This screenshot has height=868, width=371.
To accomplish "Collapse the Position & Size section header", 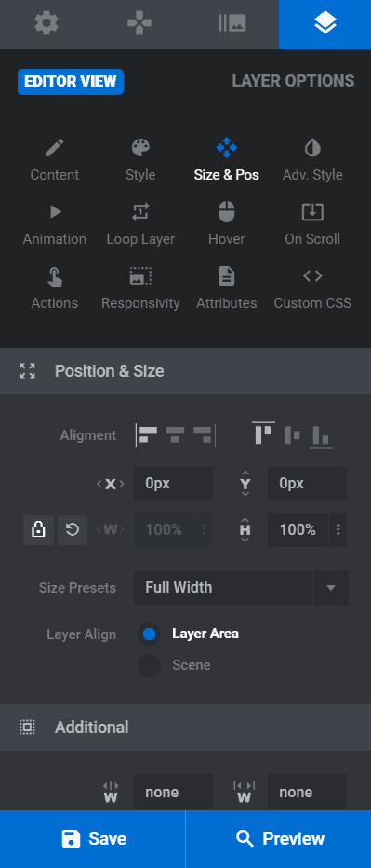I will click(x=185, y=371).
